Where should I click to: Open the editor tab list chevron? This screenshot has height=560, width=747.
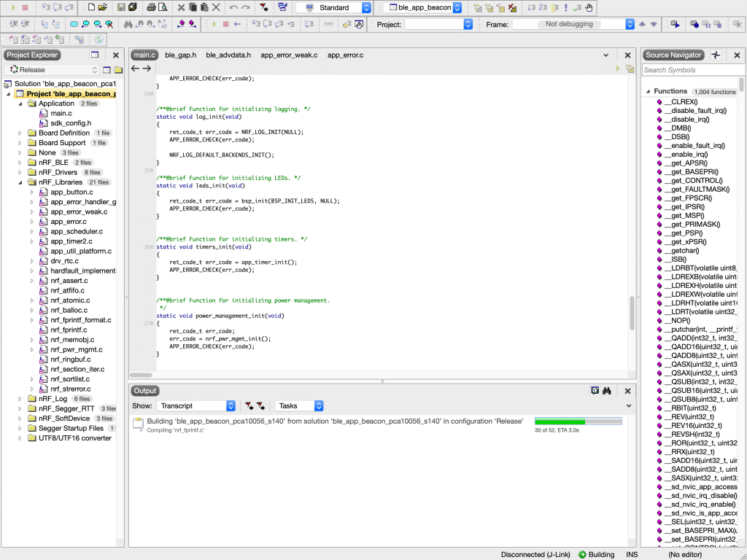(605, 55)
